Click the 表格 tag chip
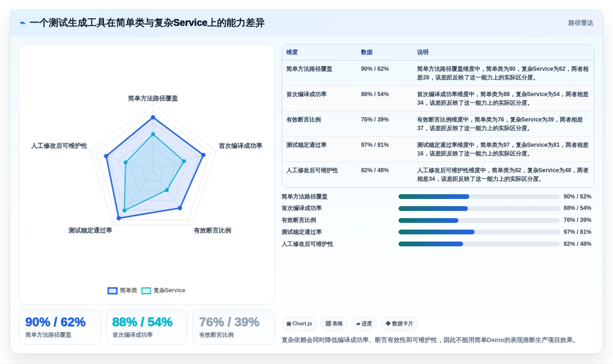Screen dimensions: 613x364 coord(334,324)
